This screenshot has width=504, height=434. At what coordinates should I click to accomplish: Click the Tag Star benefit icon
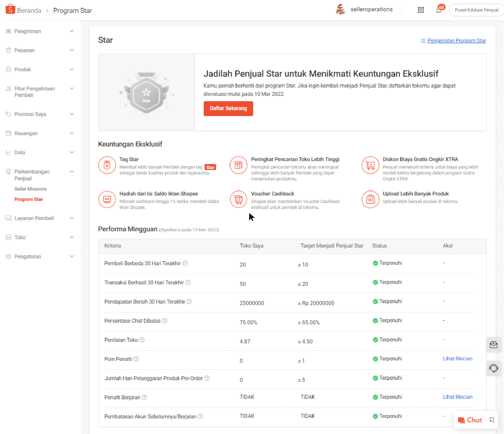coord(107,165)
